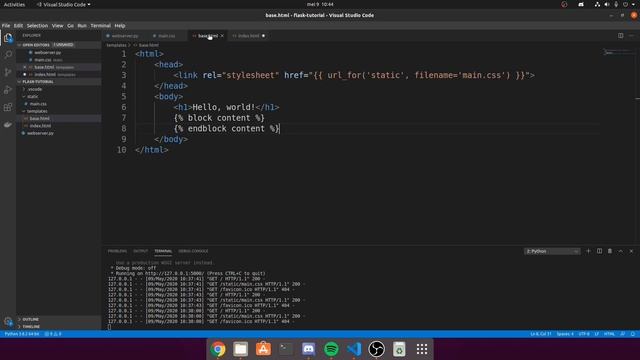Maximize the terminal panel using the chevron
Image resolution: width=640 pixels, height=360 pixels.
click(620, 251)
